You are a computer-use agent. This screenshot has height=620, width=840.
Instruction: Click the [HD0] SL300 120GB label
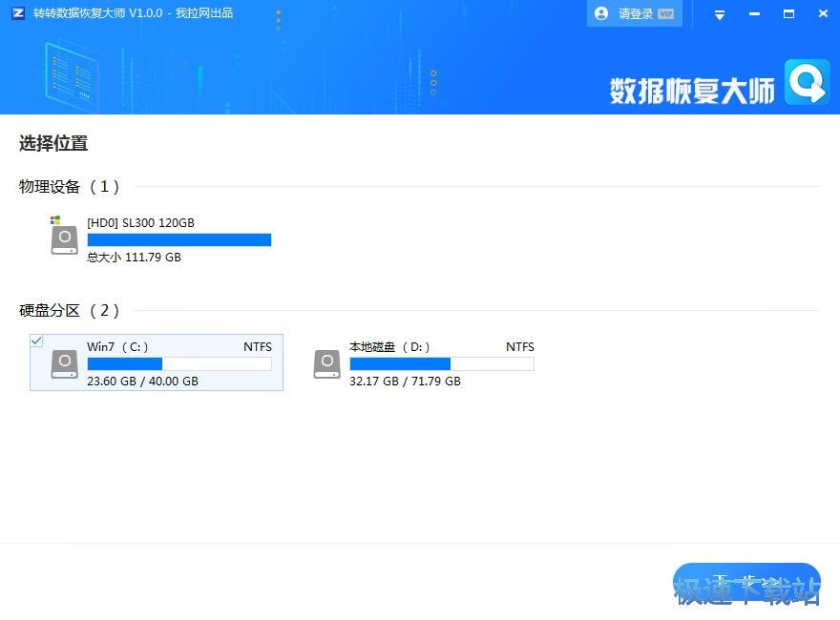[x=140, y=223]
